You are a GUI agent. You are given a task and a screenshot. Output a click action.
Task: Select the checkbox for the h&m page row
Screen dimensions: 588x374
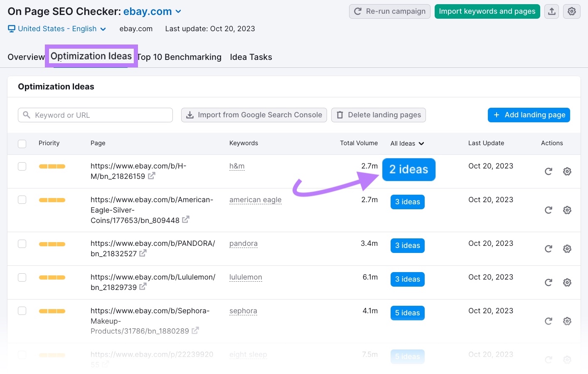click(x=22, y=166)
